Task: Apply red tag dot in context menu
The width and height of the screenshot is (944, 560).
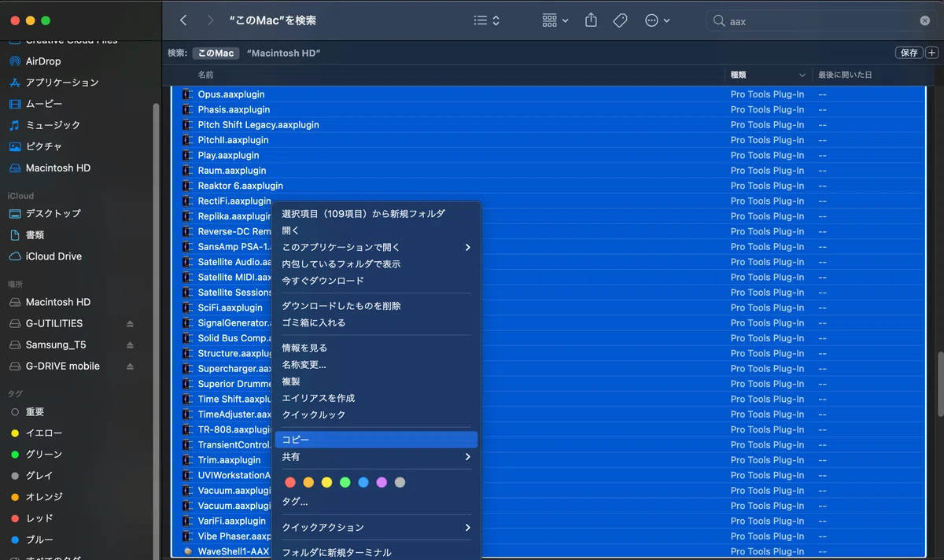Action: pyautogui.click(x=289, y=482)
